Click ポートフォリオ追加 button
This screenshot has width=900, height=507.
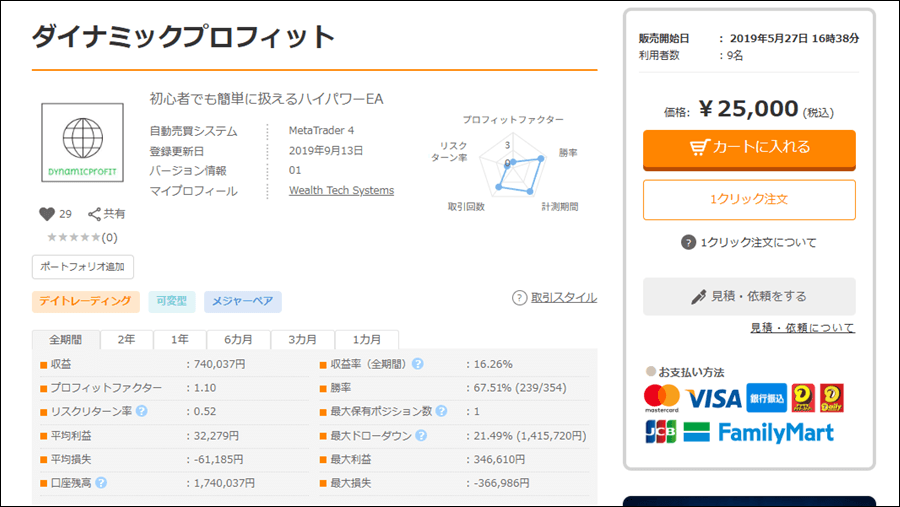[x=83, y=267]
